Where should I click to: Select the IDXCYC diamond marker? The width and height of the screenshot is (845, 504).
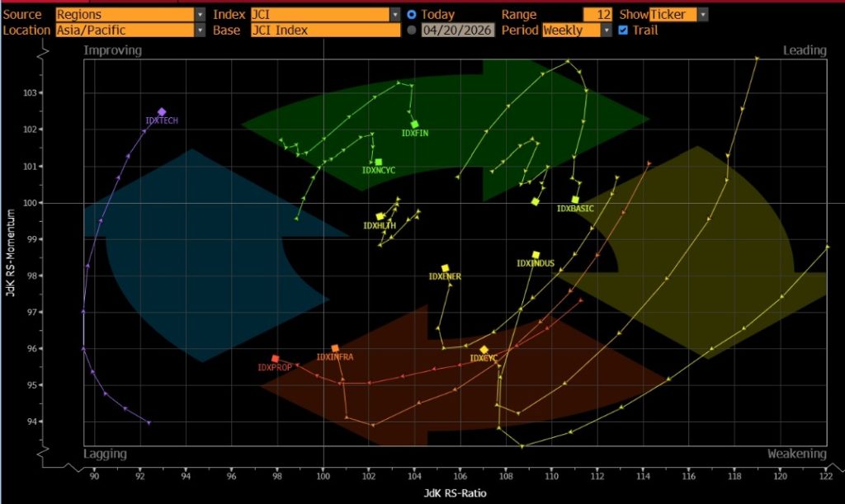tap(484, 350)
